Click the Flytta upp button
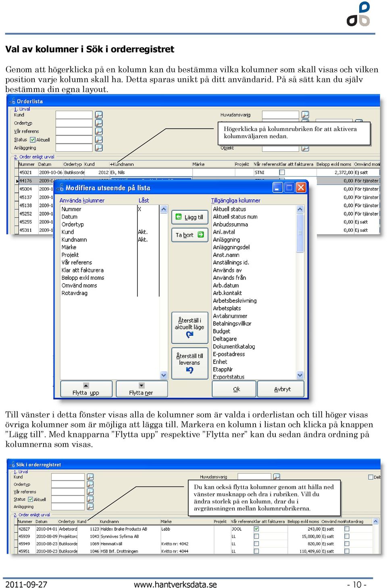Screen dimensions: 387x588 pyautogui.click(x=86, y=389)
